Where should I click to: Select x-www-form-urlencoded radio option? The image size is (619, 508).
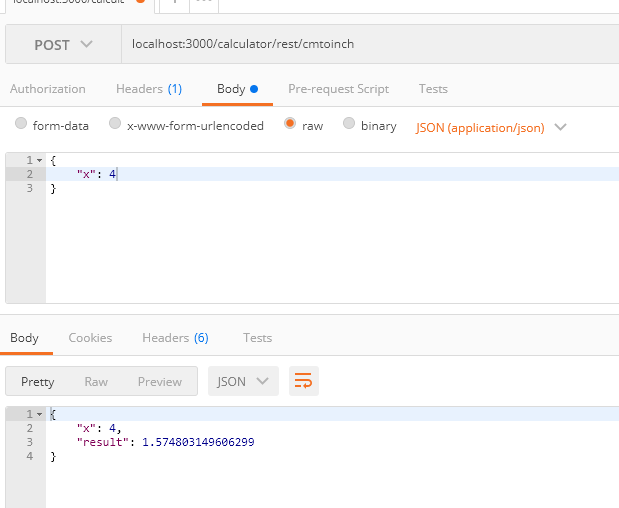[115, 123]
